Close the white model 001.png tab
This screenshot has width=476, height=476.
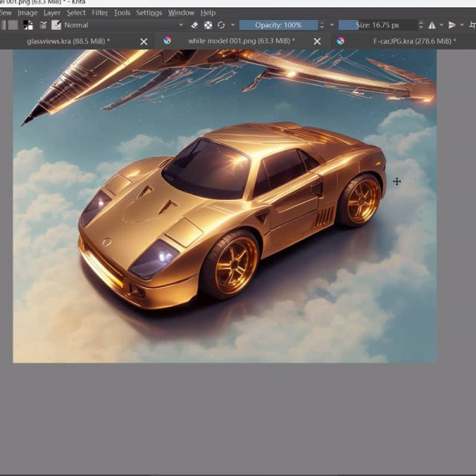(x=317, y=41)
